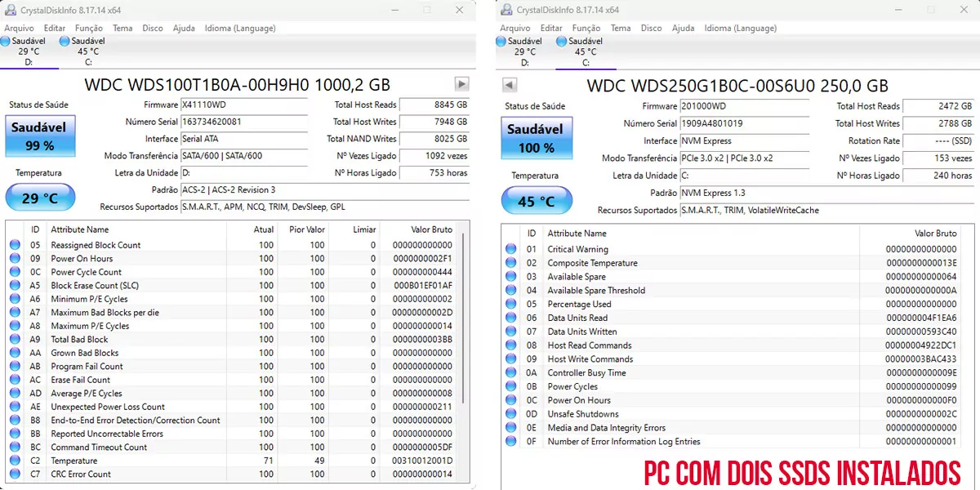980x490 pixels.
Task: Open the Disco menu
Action: (152, 27)
